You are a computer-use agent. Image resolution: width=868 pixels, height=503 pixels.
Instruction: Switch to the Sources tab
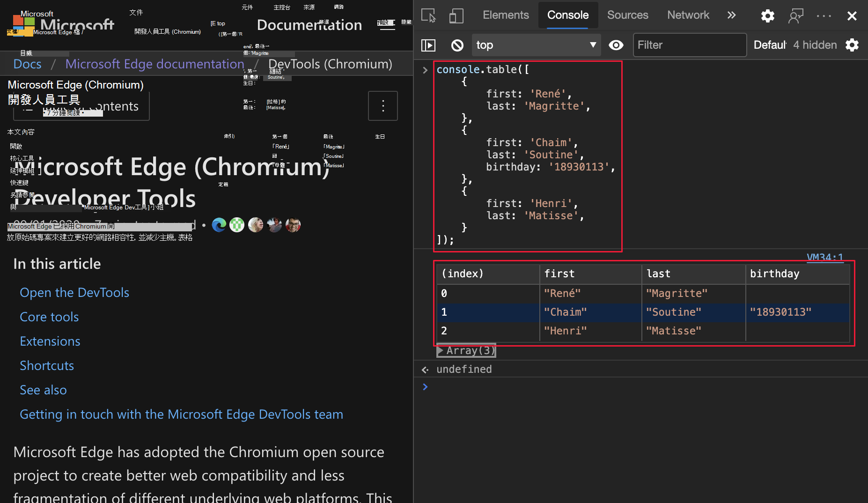(x=627, y=15)
